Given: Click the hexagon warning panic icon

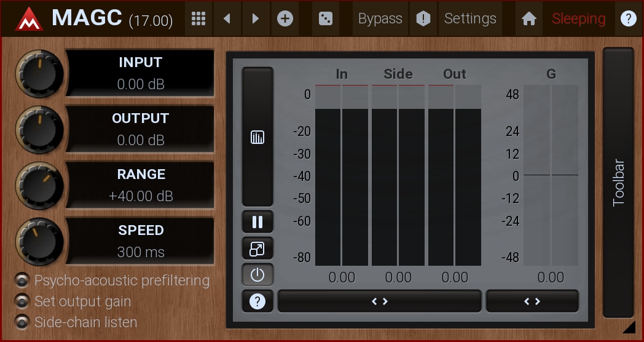Looking at the screenshot, I should click(x=423, y=18).
